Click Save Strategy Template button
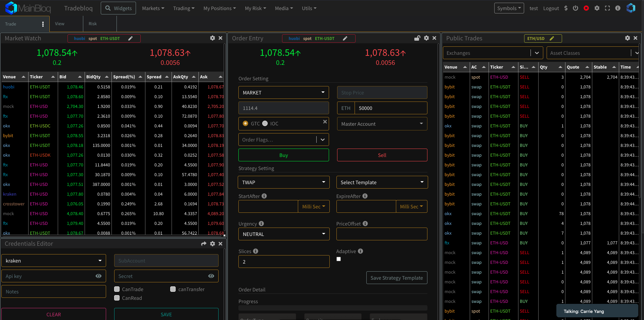 [397, 278]
